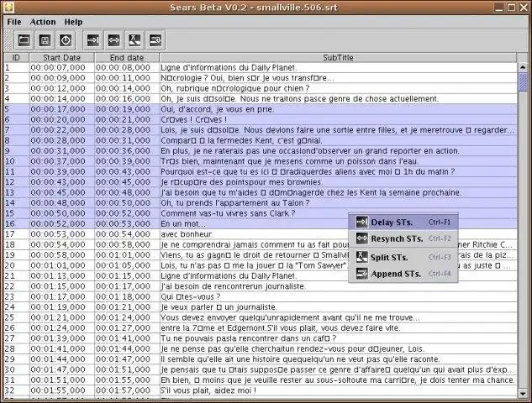Click the scrollbar up arrow

click(x=523, y=67)
